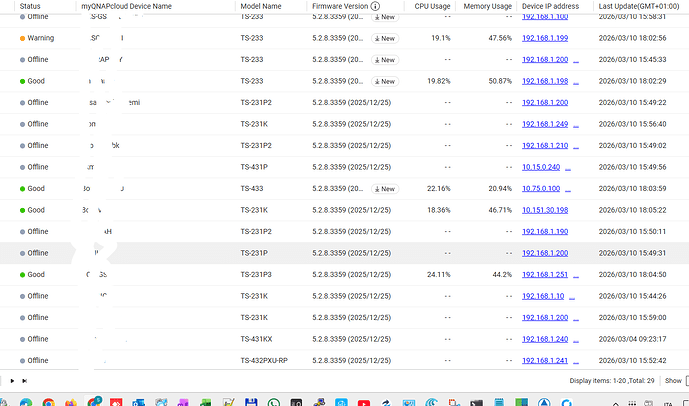Screen dimensions: 689x406
Task: Click the New firmware badge in TS-433 row
Action: [x=384, y=188]
